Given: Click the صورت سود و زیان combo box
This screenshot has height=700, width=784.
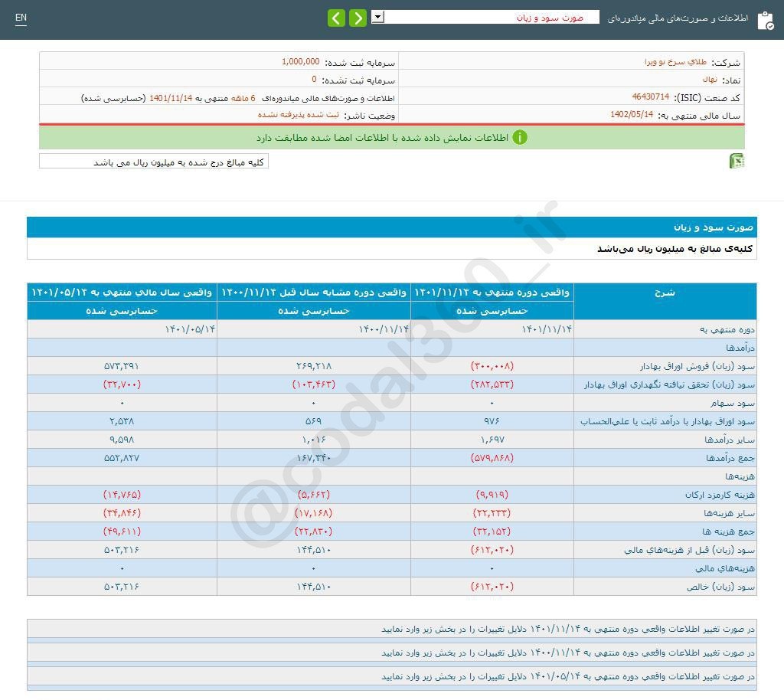Looking at the screenshot, I should tap(492, 17).
